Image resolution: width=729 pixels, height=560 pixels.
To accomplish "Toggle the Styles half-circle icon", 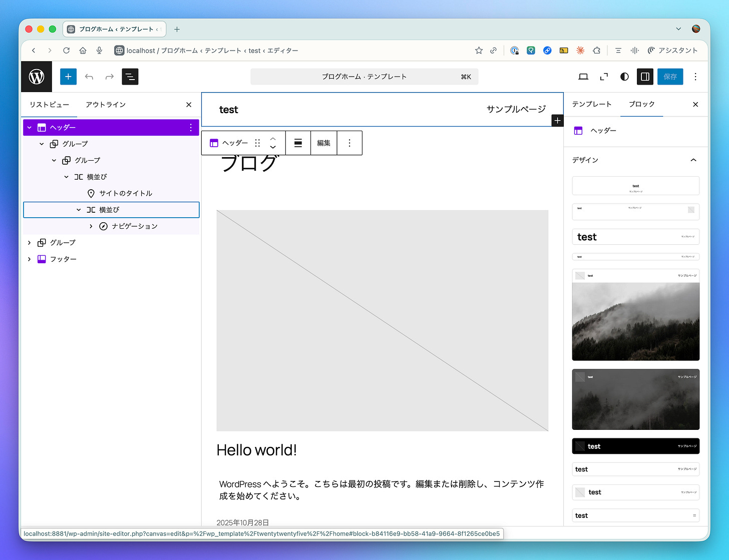I will click(624, 77).
